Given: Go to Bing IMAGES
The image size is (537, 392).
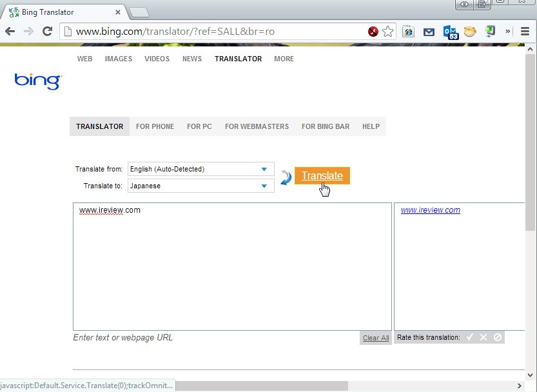Looking at the screenshot, I should point(119,59).
